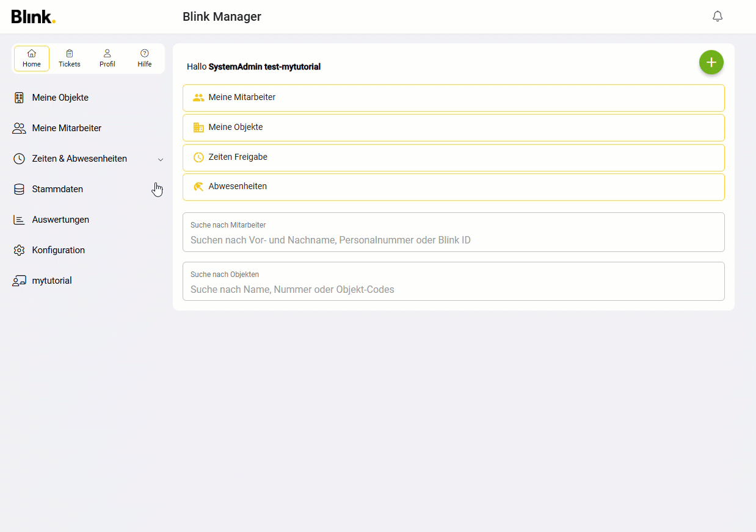
Task: Open the Profil icon
Action: [x=107, y=54]
